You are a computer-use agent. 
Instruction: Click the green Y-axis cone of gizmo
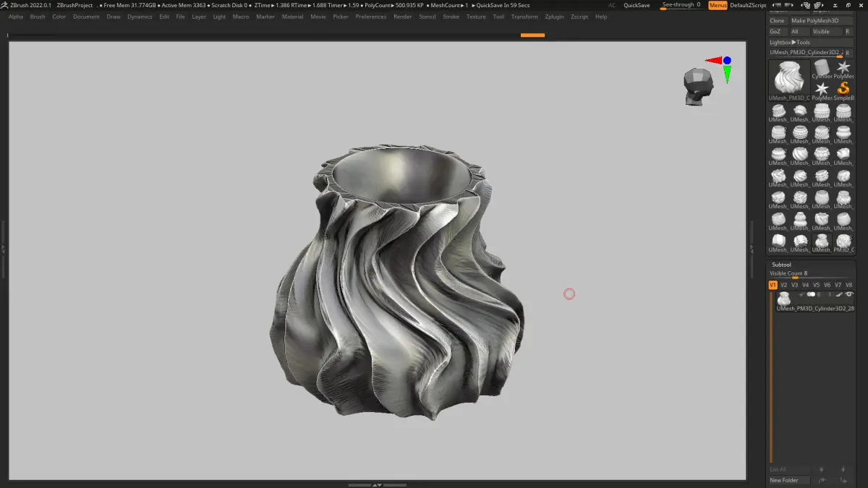click(727, 74)
